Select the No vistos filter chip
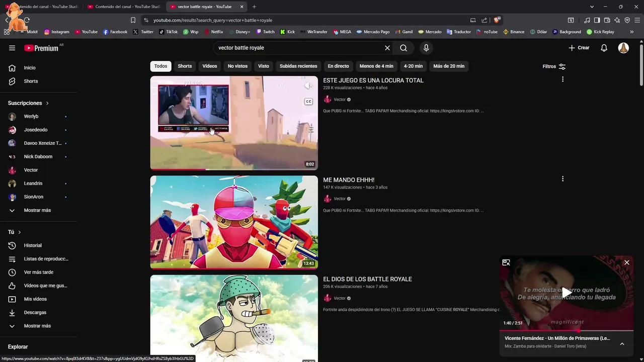Screen dimensions: 644x362 (x=237, y=66)
